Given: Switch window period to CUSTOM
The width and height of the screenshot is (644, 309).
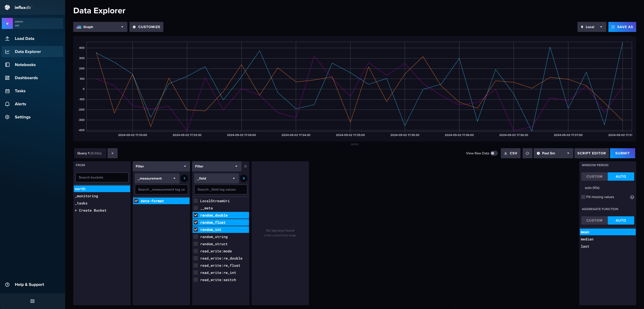Looking at the screenshot, I should coord(594,176).
